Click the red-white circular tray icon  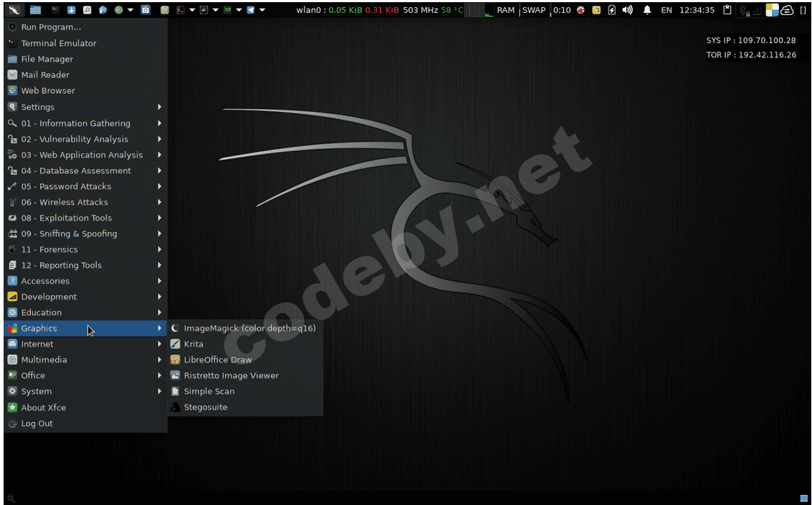(581, 10)
